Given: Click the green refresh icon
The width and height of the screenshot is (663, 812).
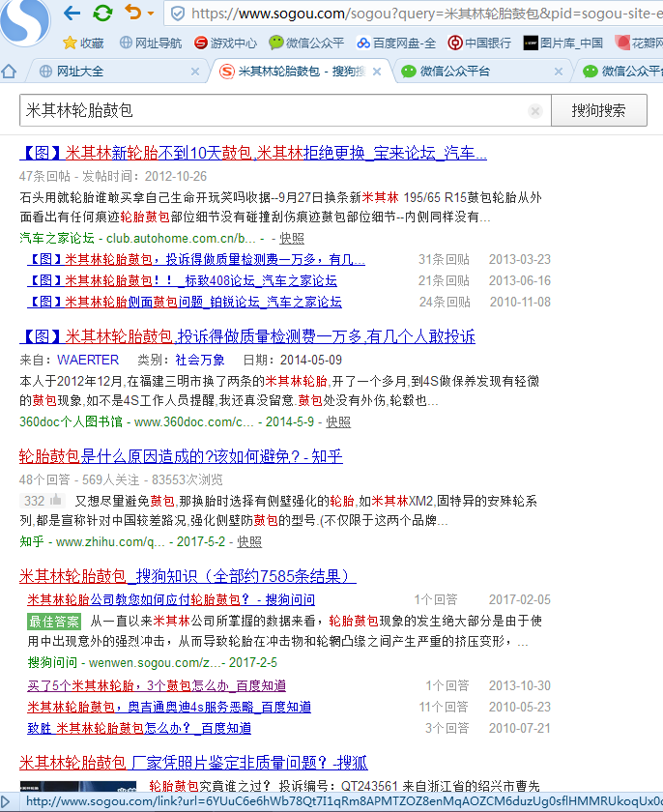Looking at the screenshot, I should pyautogui.click(x=102, y=13).
